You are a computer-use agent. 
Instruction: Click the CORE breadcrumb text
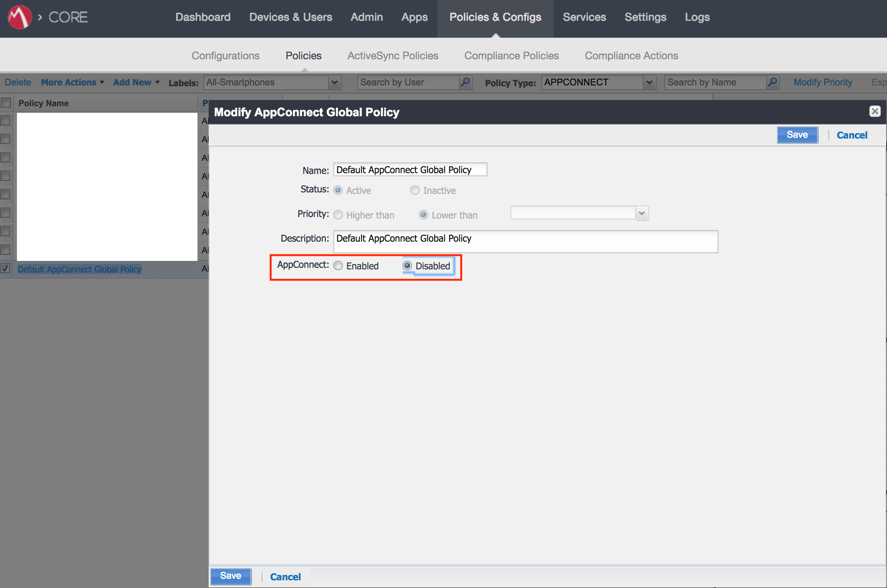tap(68, 17)
